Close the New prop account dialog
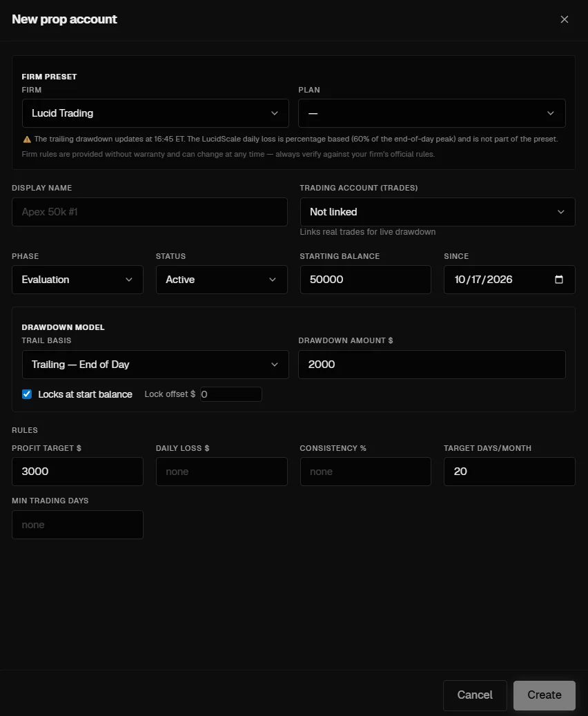Viewport: 588px width, 716px height. [x=565, y=19]
